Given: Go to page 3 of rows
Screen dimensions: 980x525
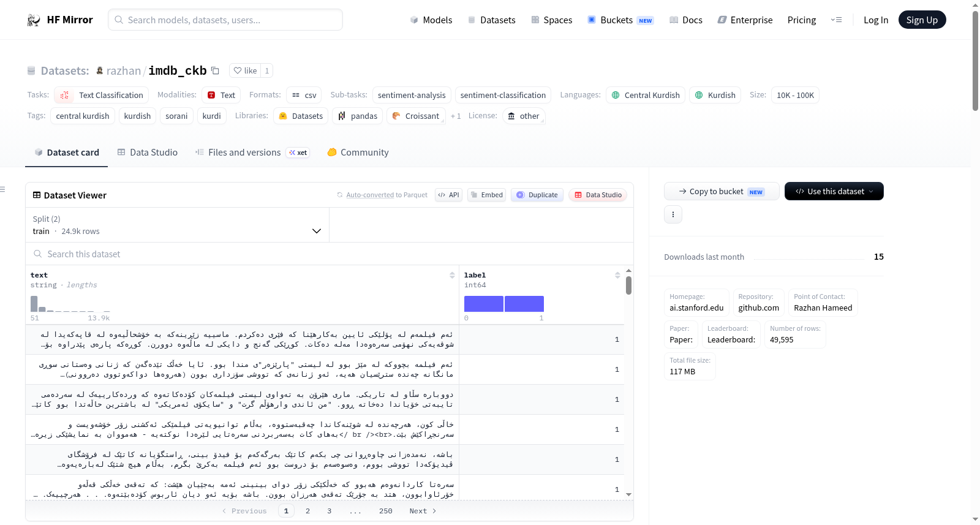Looking at the screenshot, I should point(329,511).
